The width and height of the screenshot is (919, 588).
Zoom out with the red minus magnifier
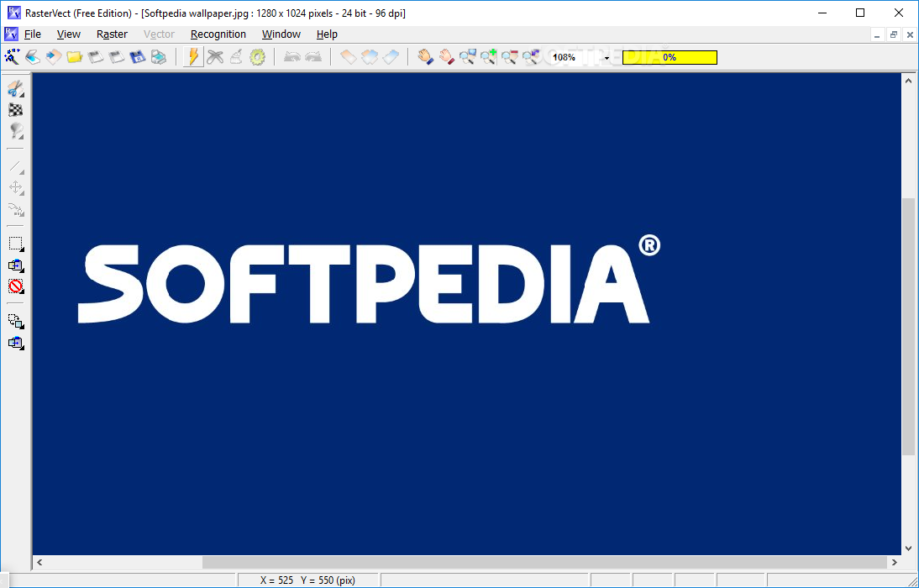(510, 57)
